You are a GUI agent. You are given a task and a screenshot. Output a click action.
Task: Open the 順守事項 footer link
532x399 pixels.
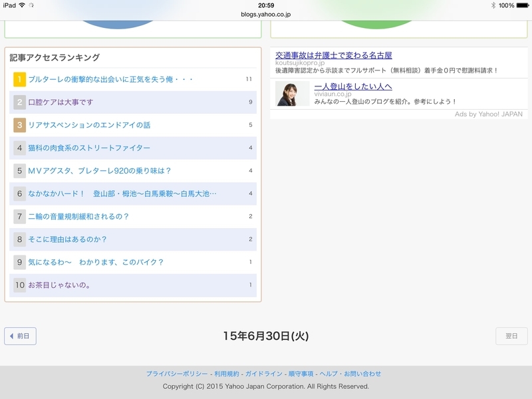301,374
